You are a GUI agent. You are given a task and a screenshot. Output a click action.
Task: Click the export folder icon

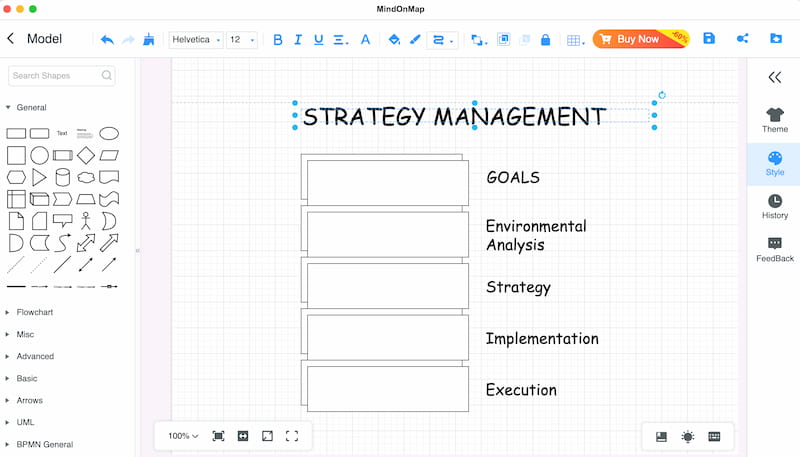pyautogui.click(x=776, y=38)
